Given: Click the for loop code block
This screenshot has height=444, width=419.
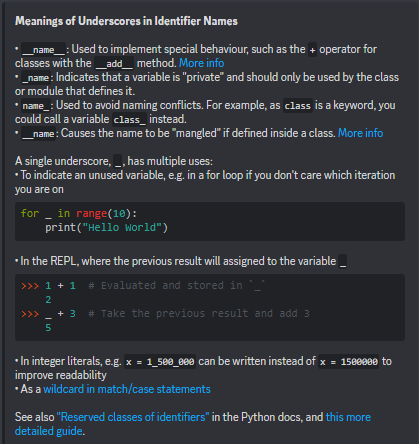Looking at the screenshot, I should coord(210,221).
